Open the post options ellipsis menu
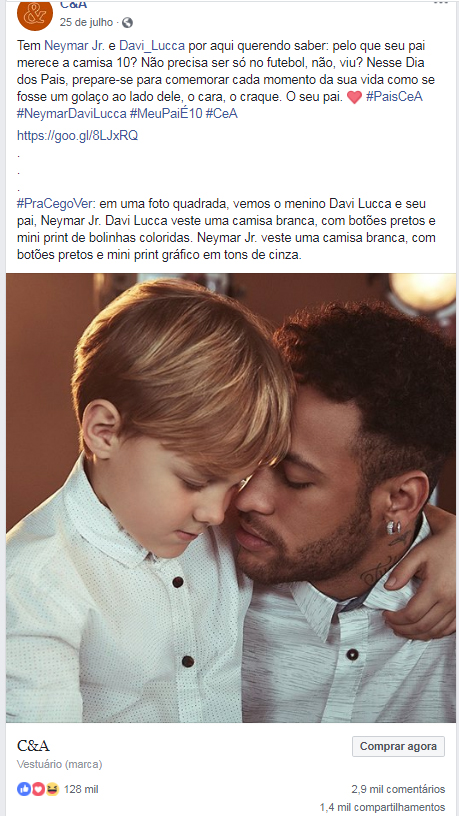459x816 pixels. tap(440, 3)
